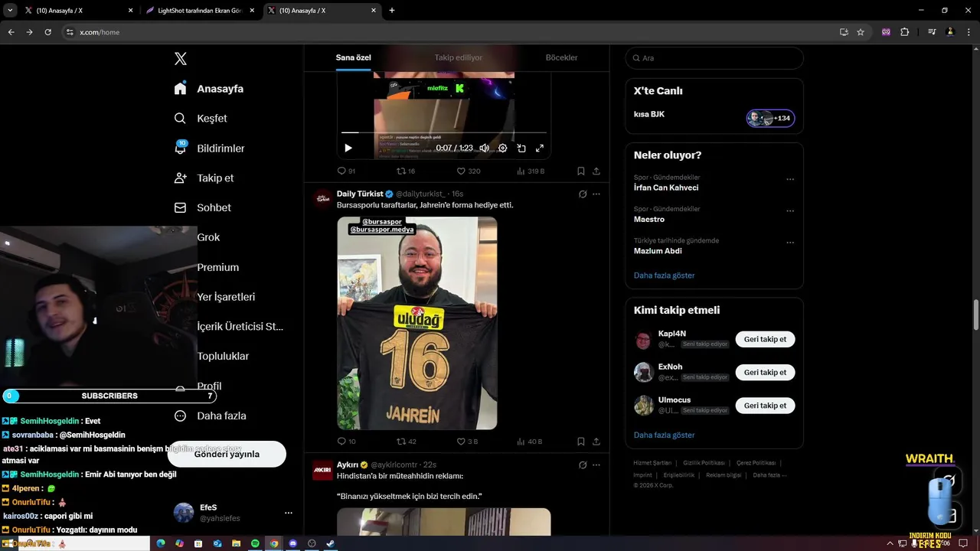The width and height of the screenshot is (980, 551).
Task: Open Daily Türkist profile name
Action: [x=360, y=194]
